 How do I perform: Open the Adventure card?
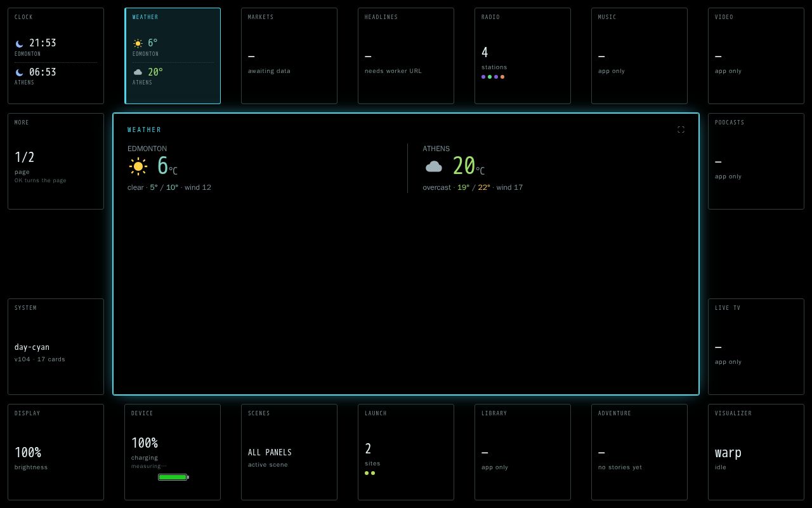[639, 452]
